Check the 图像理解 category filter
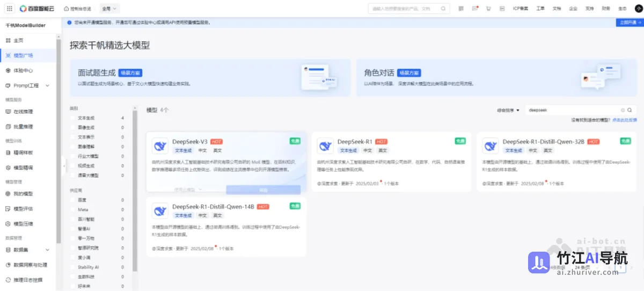This screenshot has height=291, width=644. coord(73,147)
